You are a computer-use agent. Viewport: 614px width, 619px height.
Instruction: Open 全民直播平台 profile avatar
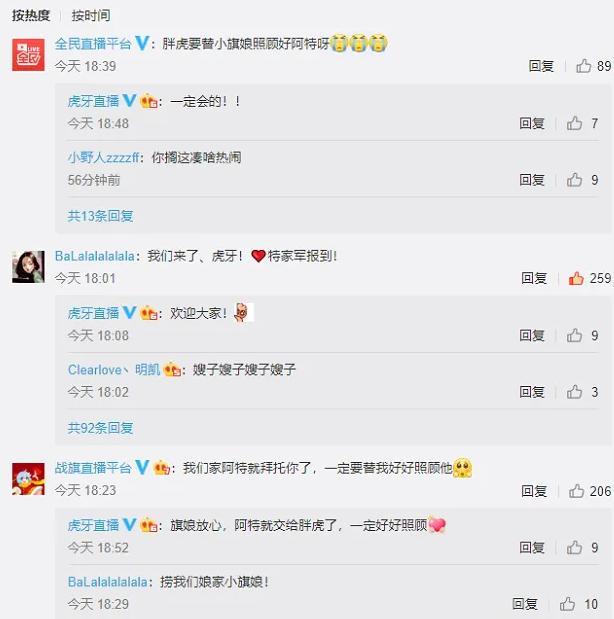(x=28, y=55)
